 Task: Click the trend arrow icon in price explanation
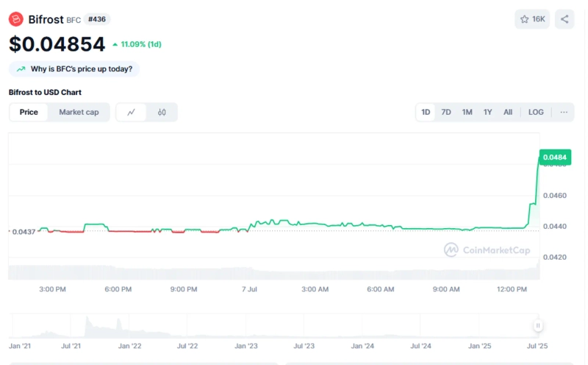21,69
